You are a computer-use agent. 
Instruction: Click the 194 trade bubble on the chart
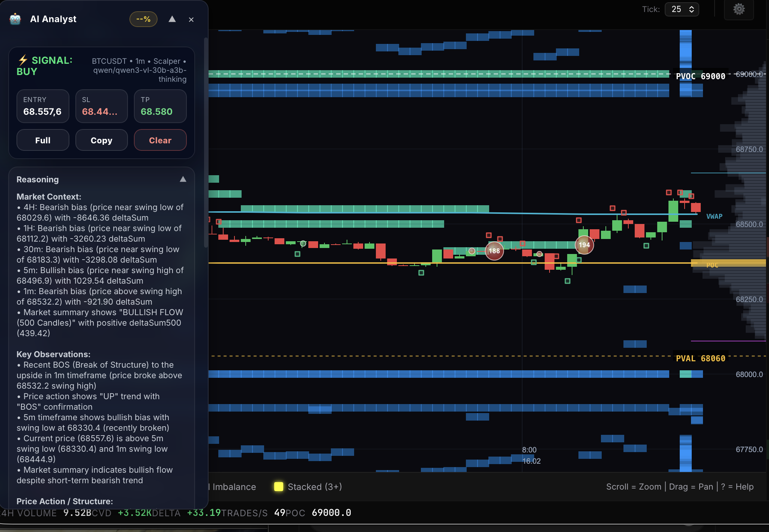(584, 244)
